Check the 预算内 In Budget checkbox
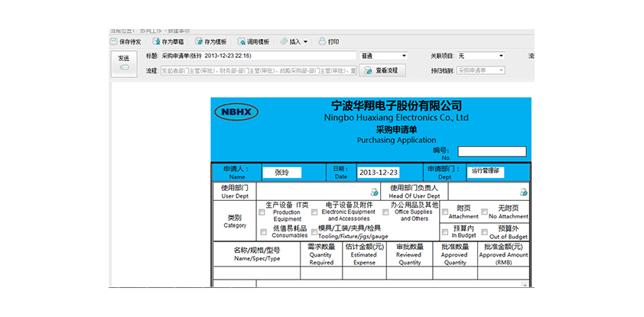Image resolution: width=644 pixels, height=317 pixels. coord(445,232)
